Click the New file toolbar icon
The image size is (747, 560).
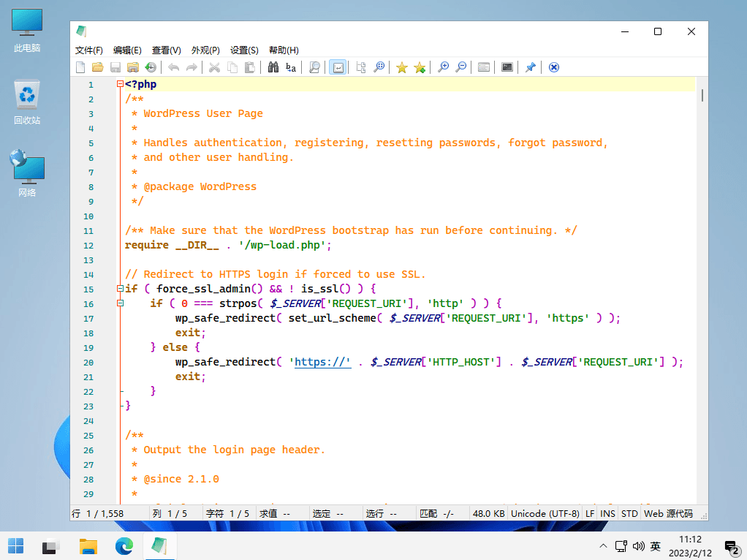[x=81, y=67]
